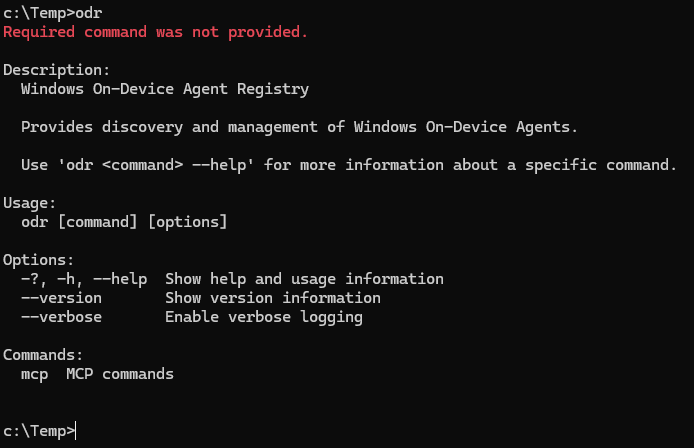The image size is (694, 448).
Task: Click the 'Provides discovery and management' line
Action: click(x=299, y=127)
